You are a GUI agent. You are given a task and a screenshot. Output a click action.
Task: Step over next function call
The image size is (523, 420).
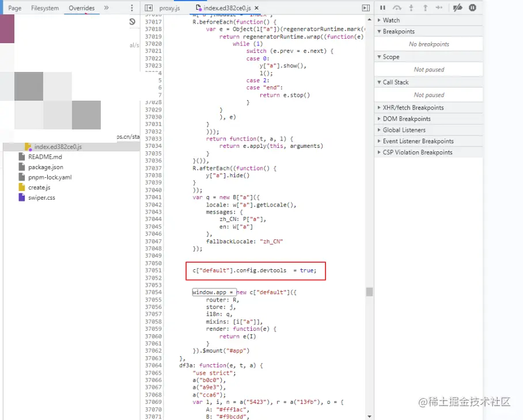[397, 7]
